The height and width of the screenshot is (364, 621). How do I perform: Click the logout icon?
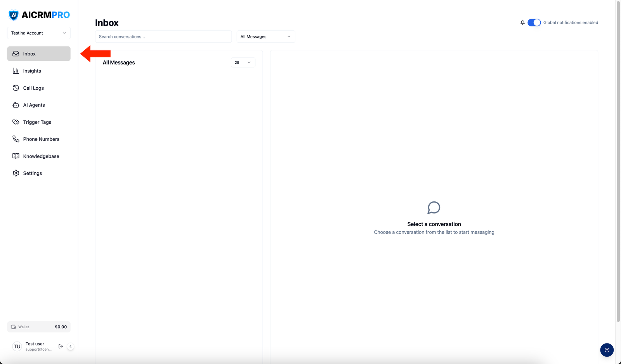pos(61,346)
